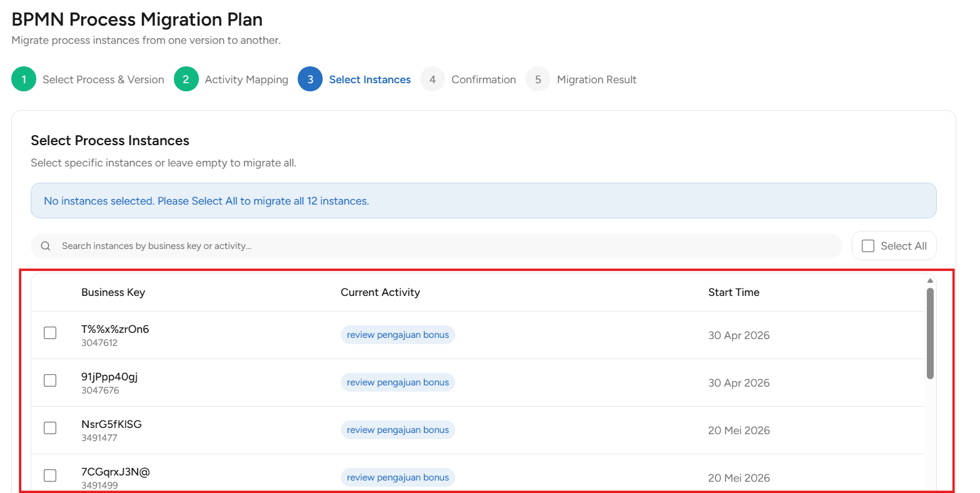Image resolution: width=980 pixels, height=493 pixels.
Task: Click the Current Activity column header
Action: (380, 292)
